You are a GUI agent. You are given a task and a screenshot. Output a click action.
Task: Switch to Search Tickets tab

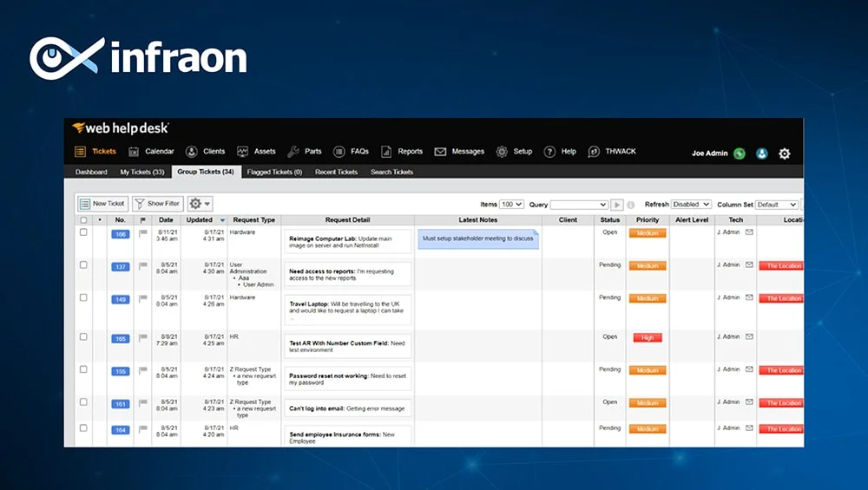[x=392, y=172]
